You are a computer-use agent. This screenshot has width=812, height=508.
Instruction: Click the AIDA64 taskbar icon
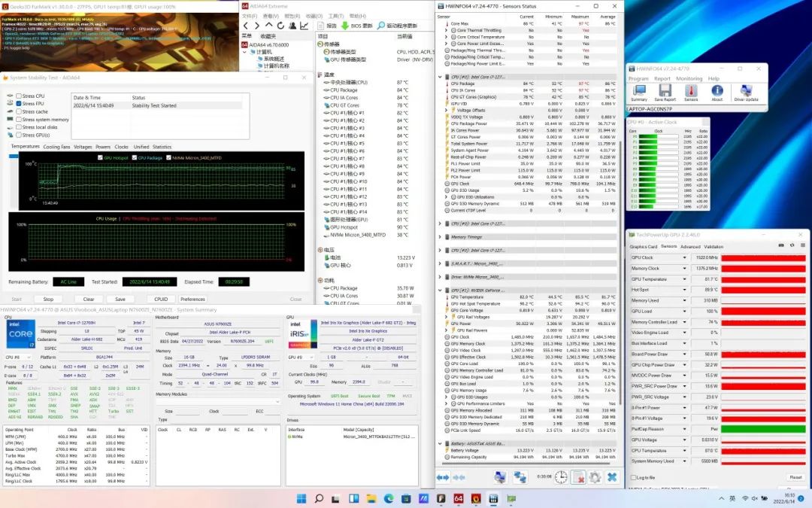pyautogui.click(x=458, y=499)
